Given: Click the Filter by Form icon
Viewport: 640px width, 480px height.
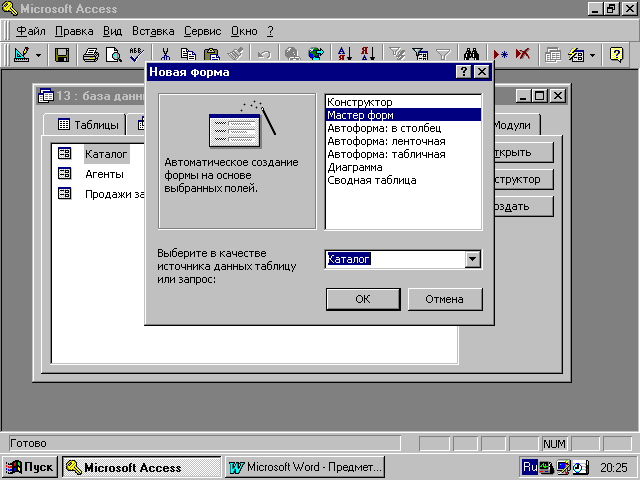Looking at the screenshot, I should (x=420, y=54).
